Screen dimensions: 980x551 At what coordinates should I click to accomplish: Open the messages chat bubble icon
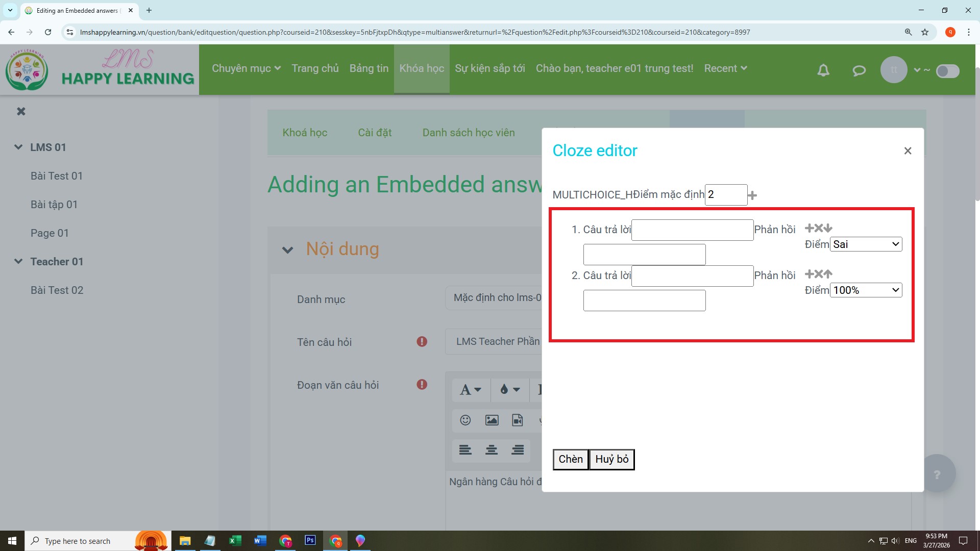point(859,70)
